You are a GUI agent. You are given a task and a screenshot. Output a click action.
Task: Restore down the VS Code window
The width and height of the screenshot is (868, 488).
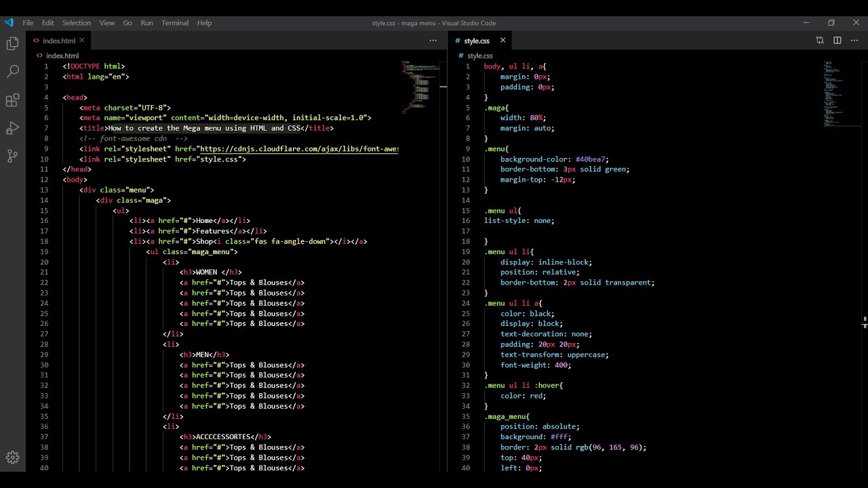tap(831, 22)
